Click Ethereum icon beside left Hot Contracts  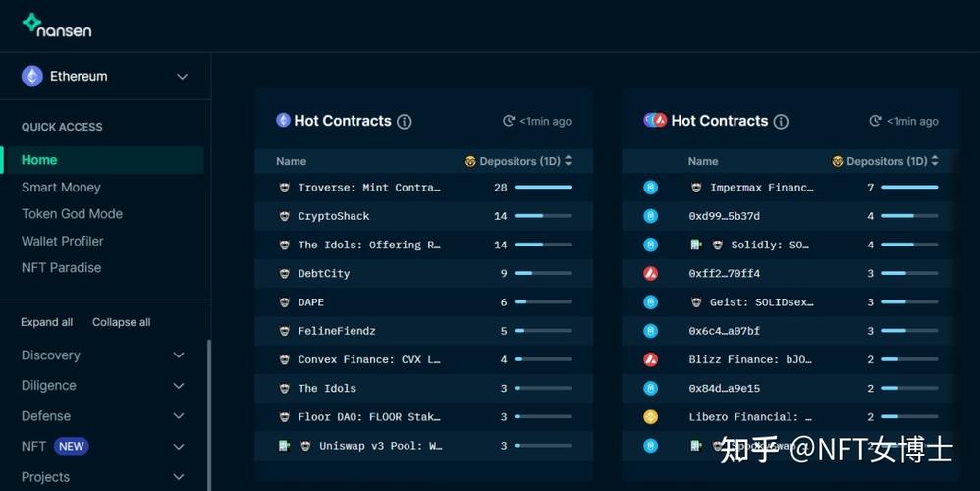(x=283, y=120)
